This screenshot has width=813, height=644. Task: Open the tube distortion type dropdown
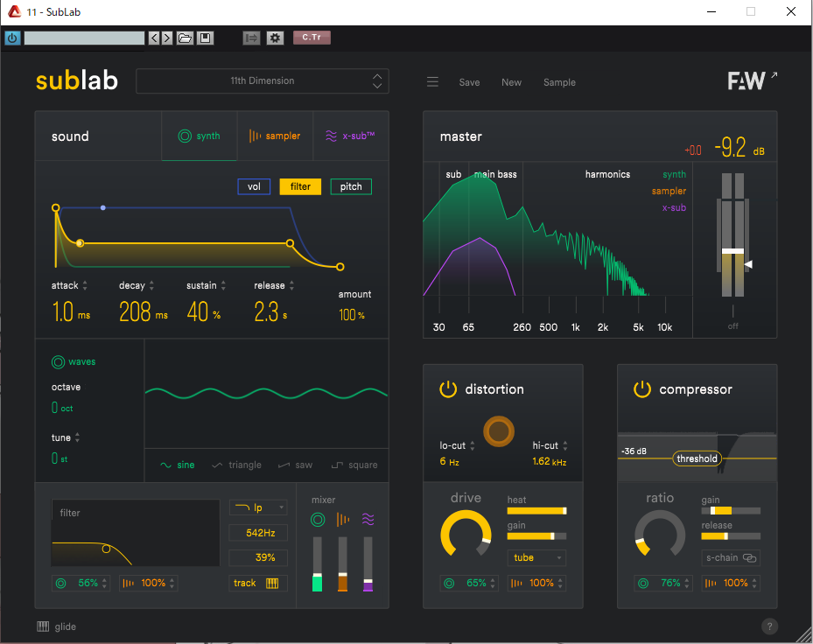[x=536, y=557]
